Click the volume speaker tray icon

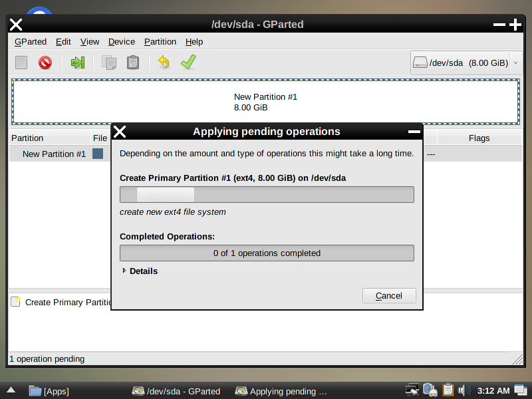(464, 390)
